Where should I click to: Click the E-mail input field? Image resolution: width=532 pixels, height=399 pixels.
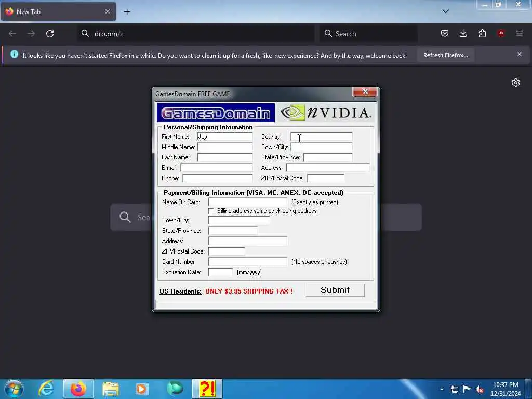[x=217, y=168]
